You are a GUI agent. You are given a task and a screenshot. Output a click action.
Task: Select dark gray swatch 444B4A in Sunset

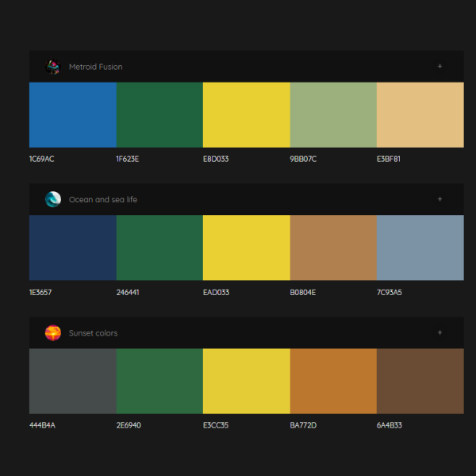point(72,381)
